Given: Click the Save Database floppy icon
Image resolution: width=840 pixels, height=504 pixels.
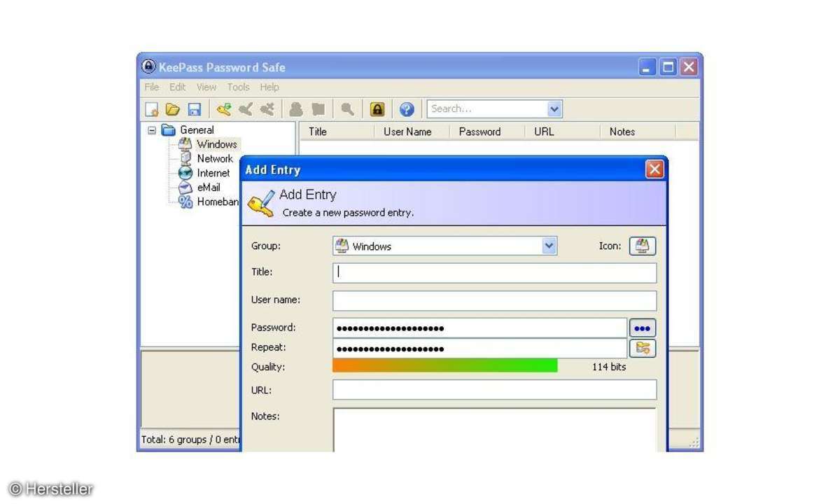Looking at the screenshot, I should [x=194, y=109].
